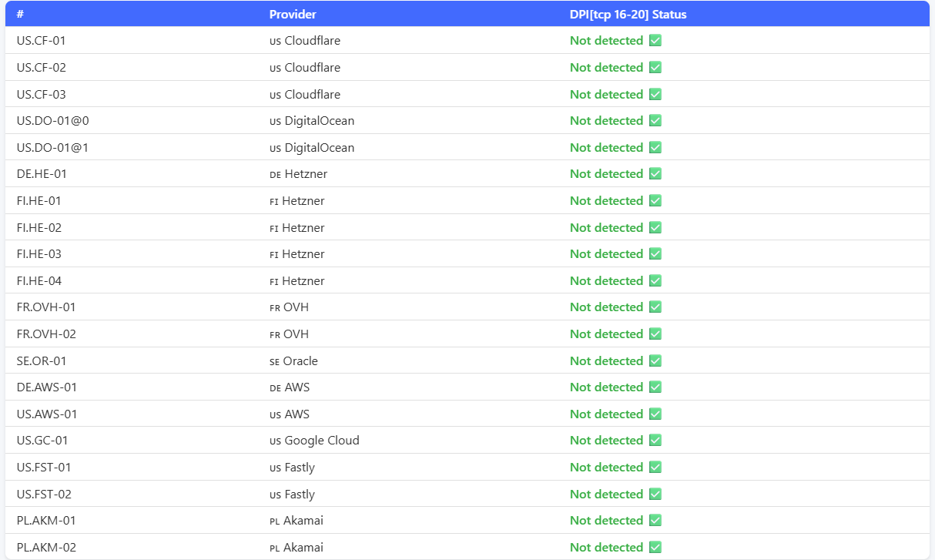Select the 'FI.HE-04' identifier cell
The height and width of the screenshot is (560, 935).
39,280
